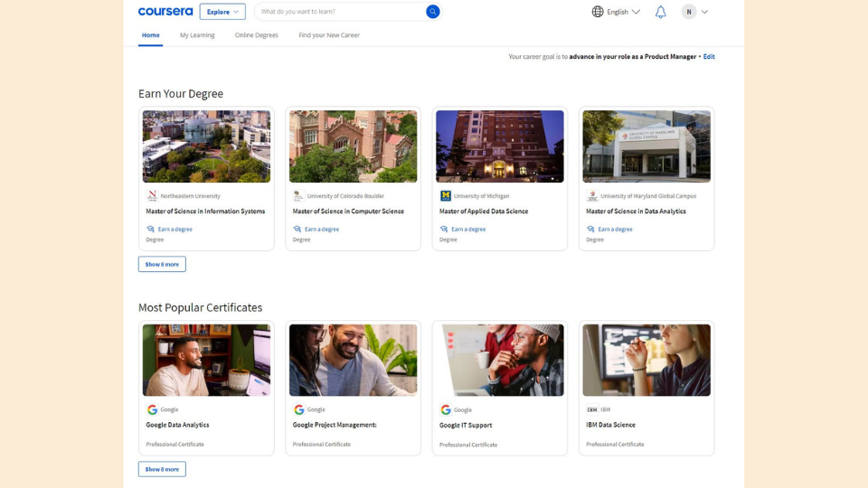The width and height of the screenshot is (868, 488).
Task: Click the N profile avatar
Action: point(689,12)
